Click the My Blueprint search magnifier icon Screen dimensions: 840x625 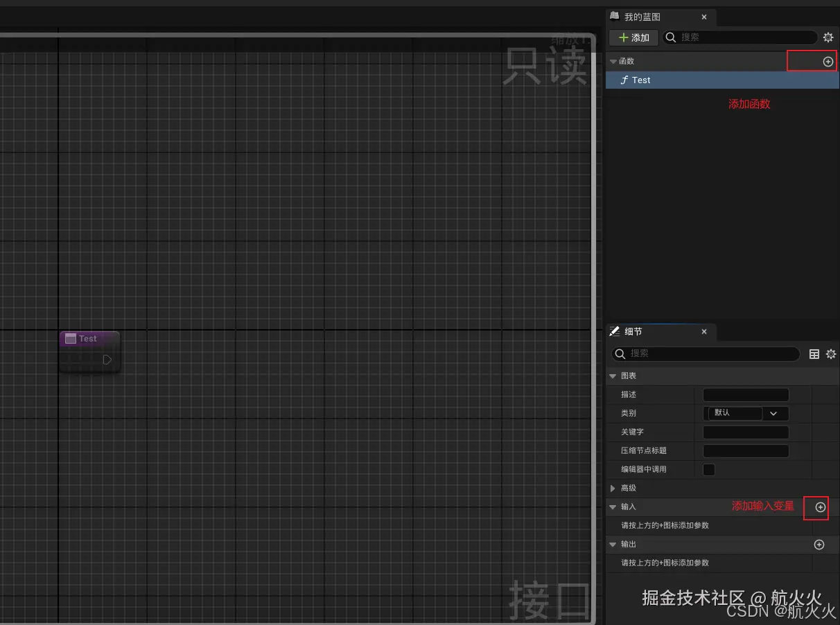[670, 37]
